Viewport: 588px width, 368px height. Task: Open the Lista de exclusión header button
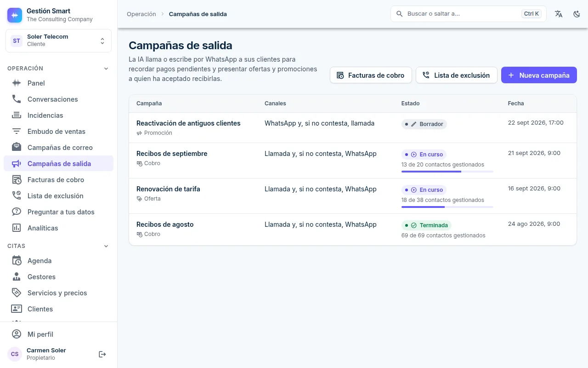[x=457, y=75]
